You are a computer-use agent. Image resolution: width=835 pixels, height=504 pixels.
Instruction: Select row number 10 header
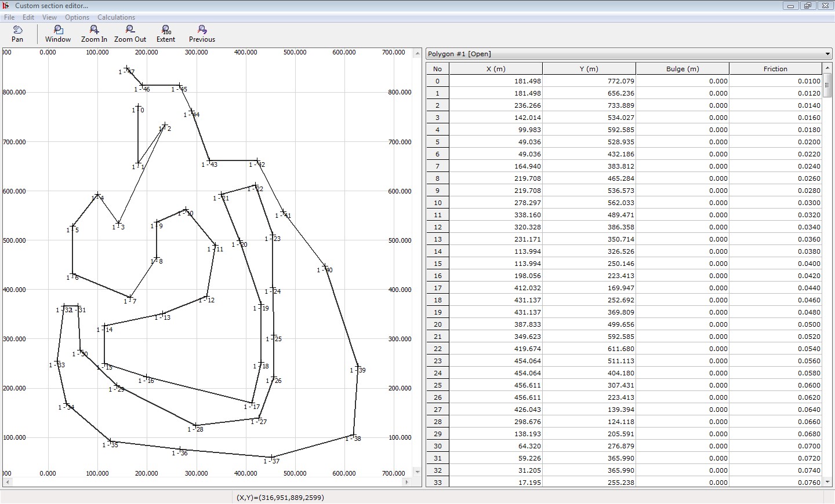[437, 203]
